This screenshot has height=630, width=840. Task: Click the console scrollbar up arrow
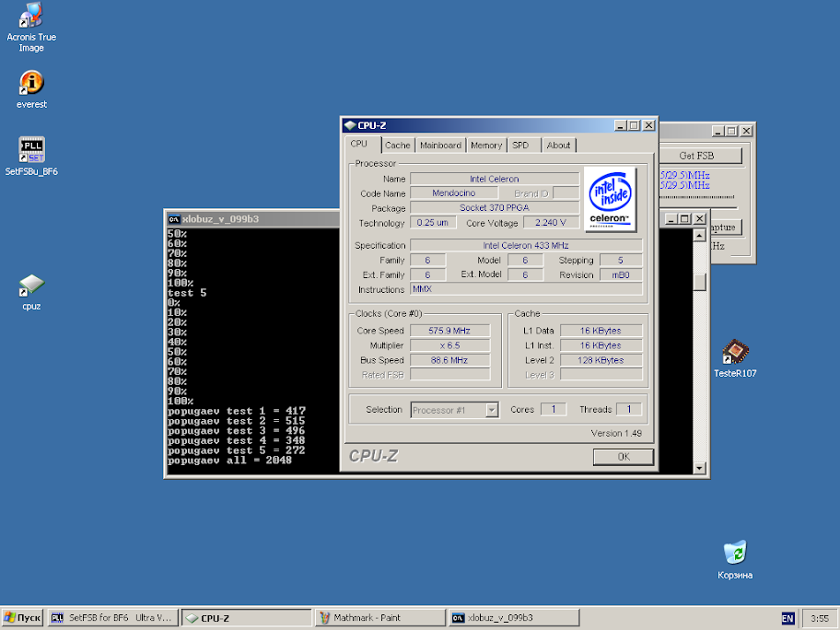[699, 236]
